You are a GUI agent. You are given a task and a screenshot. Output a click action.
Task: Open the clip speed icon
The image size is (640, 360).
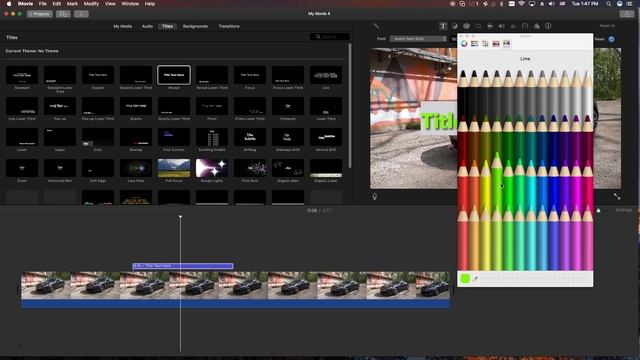tap(525, 26)
